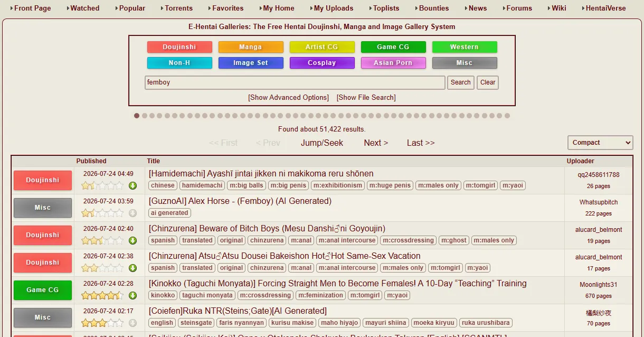Click the greyed torrent icon on 03:59 row
Image resolution: width=644 pixels, height=337 pixels.
coord(132,213)
